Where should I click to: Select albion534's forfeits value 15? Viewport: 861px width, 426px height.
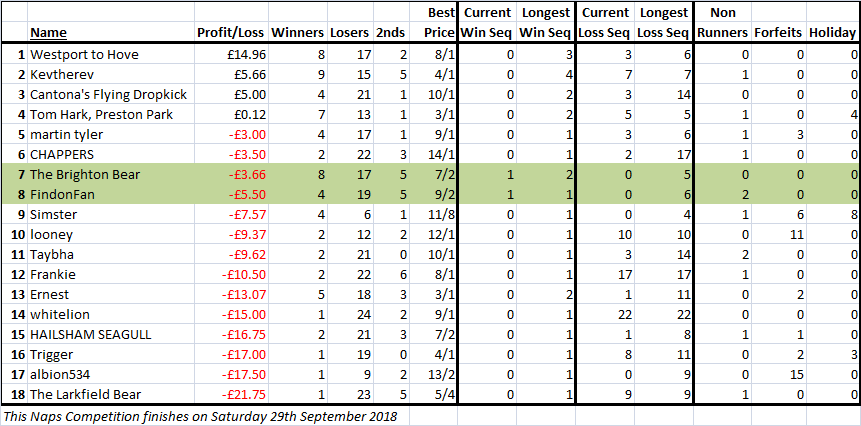click(778, 375)
